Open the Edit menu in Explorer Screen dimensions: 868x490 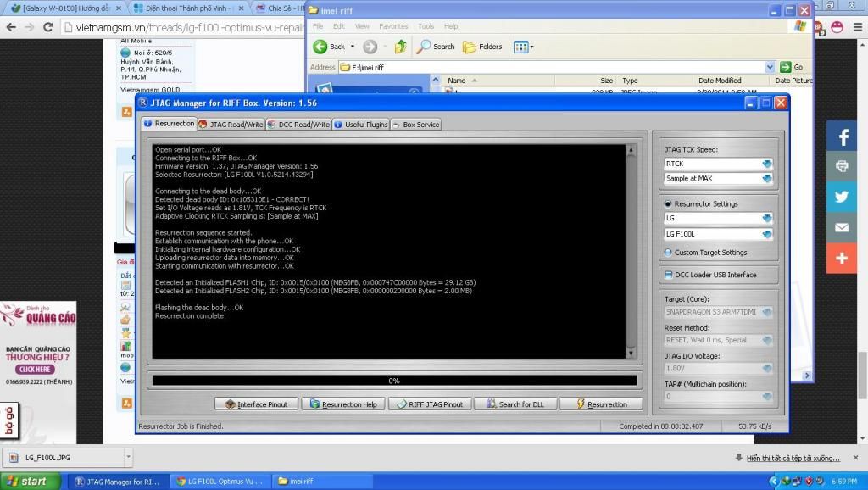(339, 26)
